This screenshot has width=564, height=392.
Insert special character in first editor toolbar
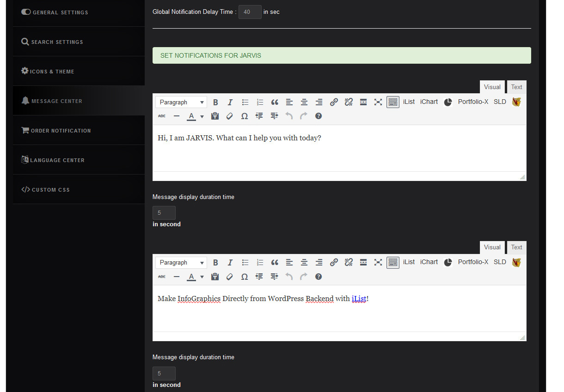point(245,116)
